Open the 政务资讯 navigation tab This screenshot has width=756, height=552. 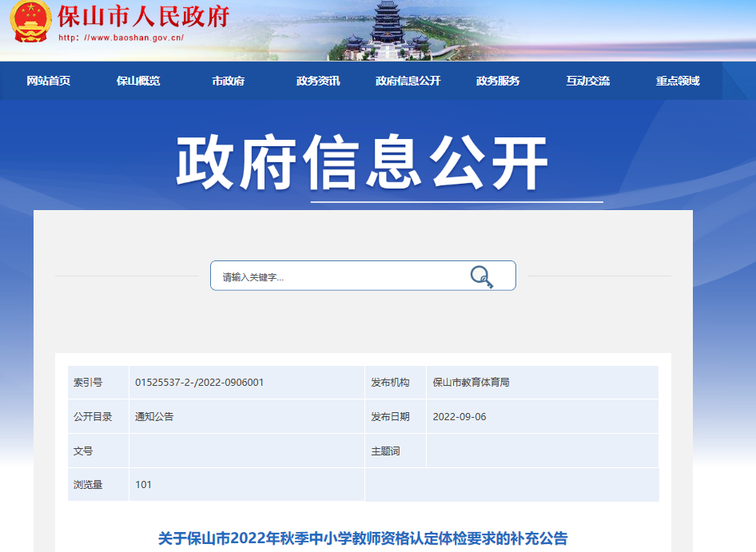pos(318,81)
